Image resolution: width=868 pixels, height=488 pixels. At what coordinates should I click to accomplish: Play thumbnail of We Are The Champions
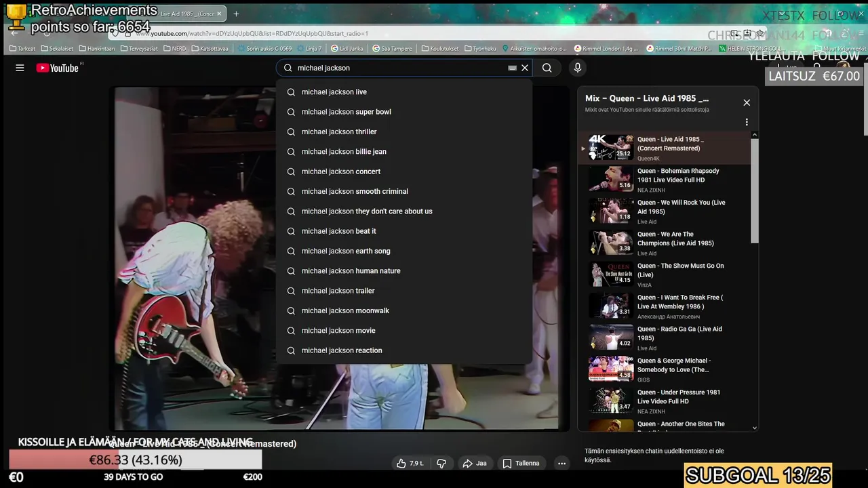[611, 243]
